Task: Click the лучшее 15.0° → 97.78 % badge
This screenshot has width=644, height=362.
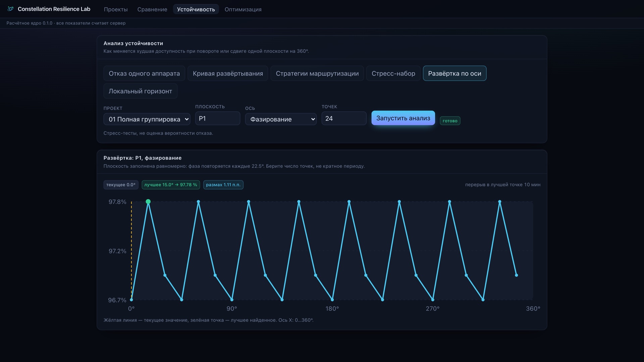Action: [x=171, y=185]
